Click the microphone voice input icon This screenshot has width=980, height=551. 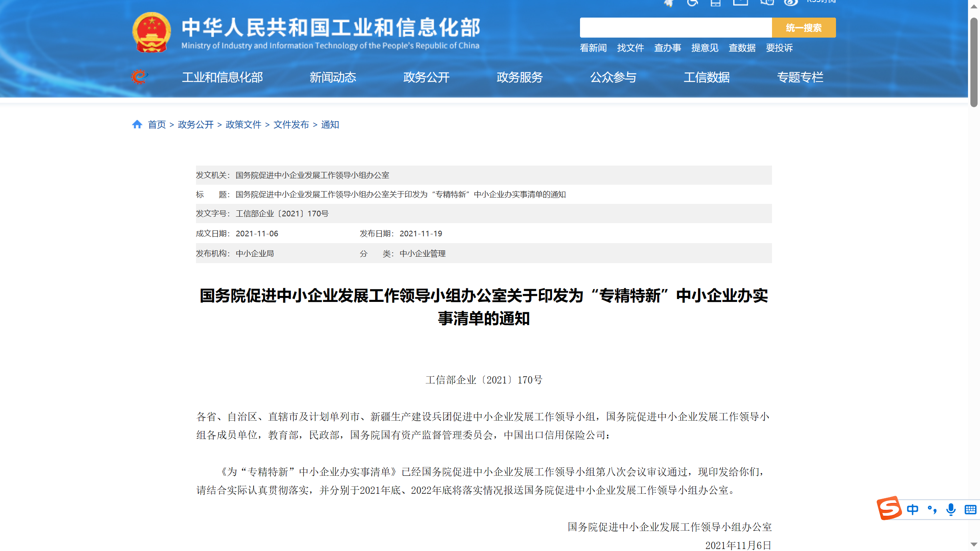pyautogui.click(x=951, y=509)
